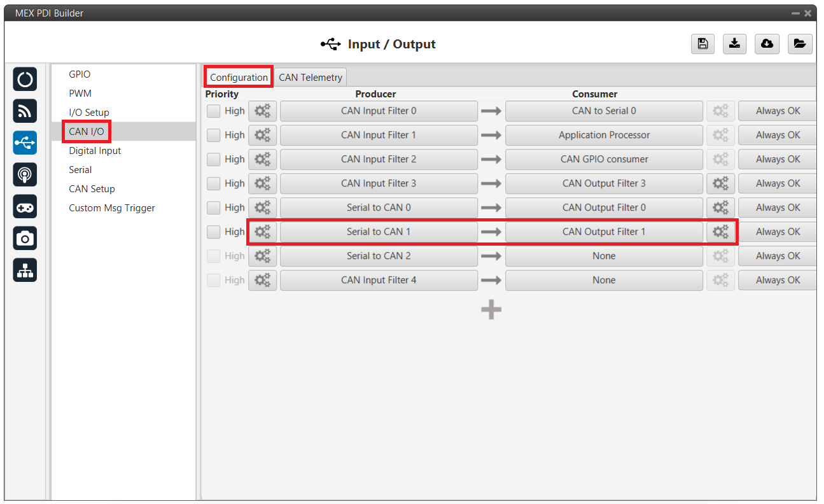Click the open folder icon
824x504 pixels.
(x=799, y=43)
